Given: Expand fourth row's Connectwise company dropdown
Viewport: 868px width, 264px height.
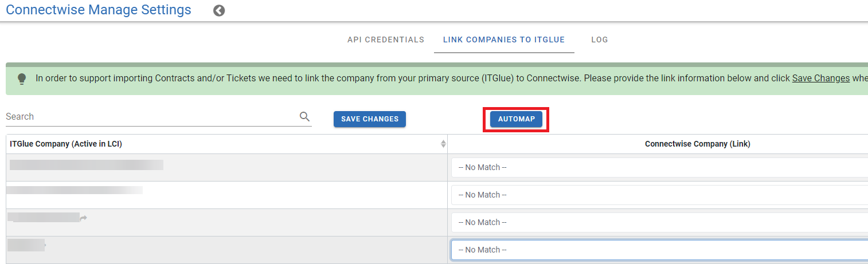Looking at the screenshot, I should tap(659, 250).
